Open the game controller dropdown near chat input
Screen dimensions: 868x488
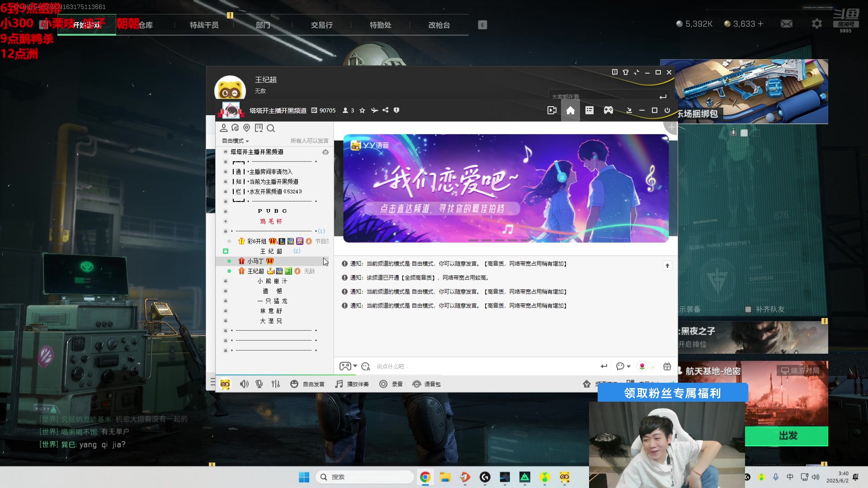pos(348,366)
